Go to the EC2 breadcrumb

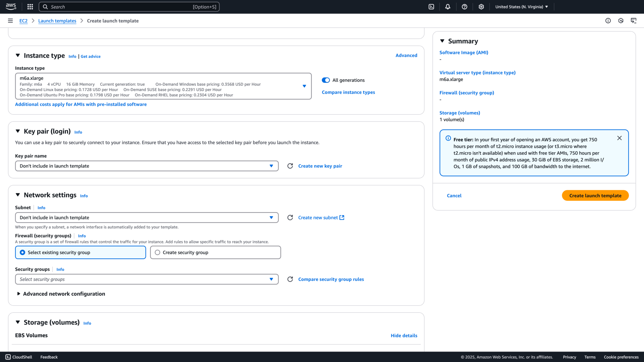tap(23, 21)
